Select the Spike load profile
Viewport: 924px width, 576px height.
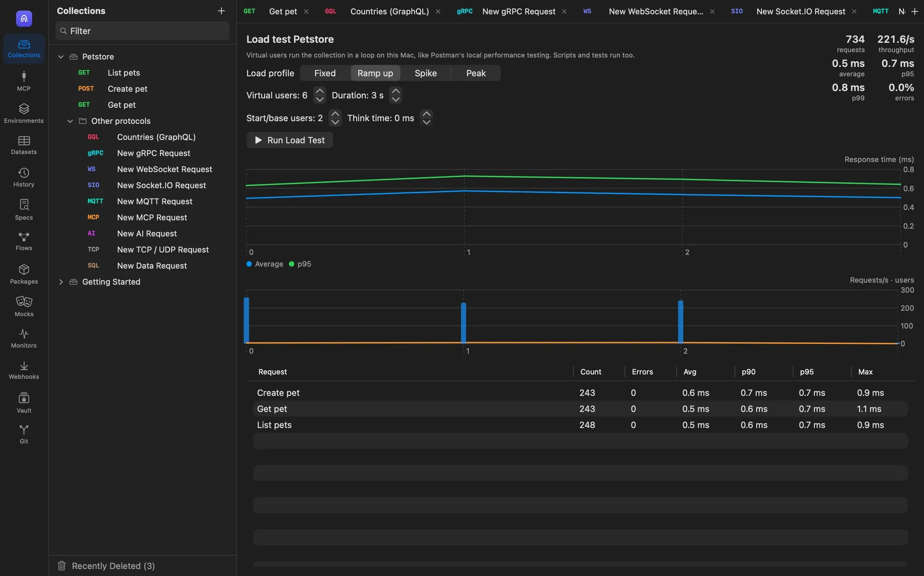tap(426, 73)
